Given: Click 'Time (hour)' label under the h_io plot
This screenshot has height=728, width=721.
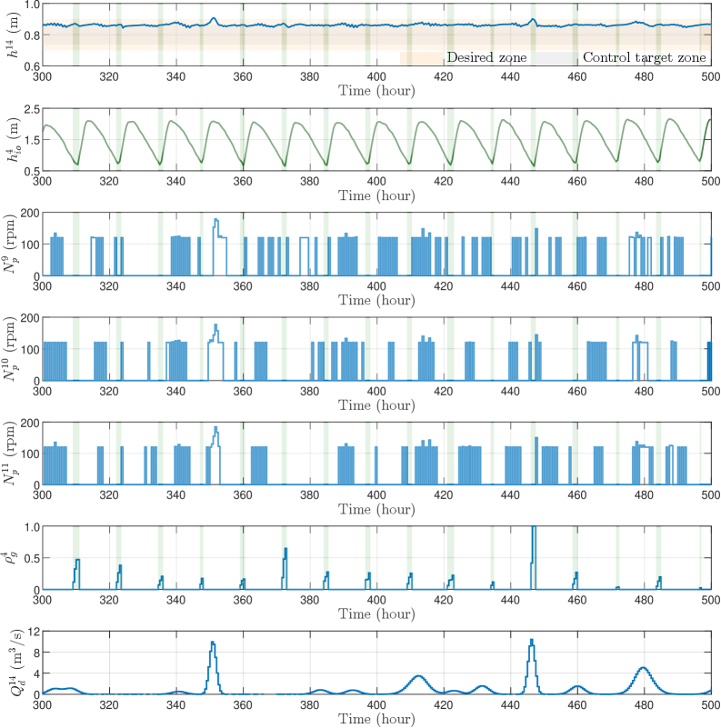Looking at the screenshot, I should coord(376,195).
